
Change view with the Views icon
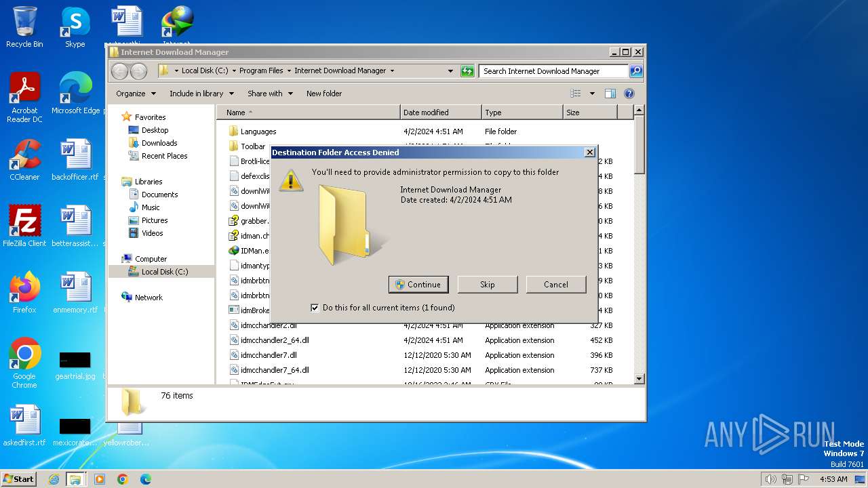[x=576, y=94]
